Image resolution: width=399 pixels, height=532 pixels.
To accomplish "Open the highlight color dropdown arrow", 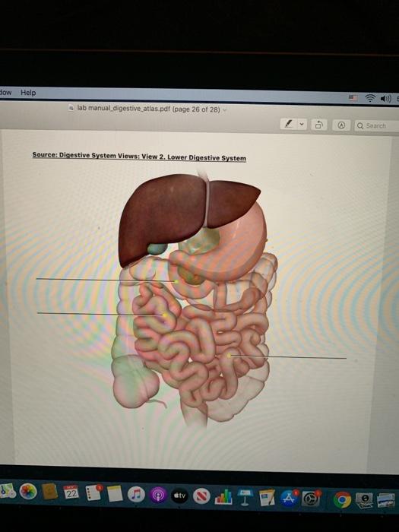I will [x=302, y=125].
